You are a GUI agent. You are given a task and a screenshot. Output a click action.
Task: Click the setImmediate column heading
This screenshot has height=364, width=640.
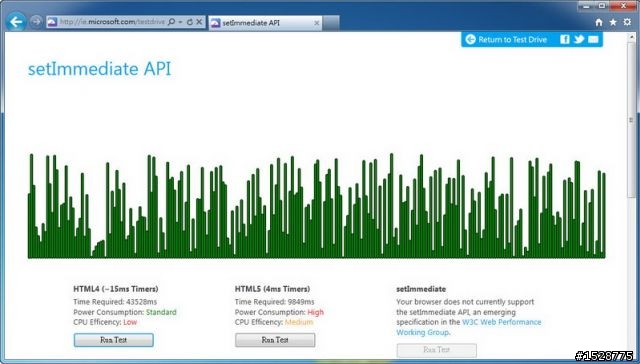click(x=421, y=289)
